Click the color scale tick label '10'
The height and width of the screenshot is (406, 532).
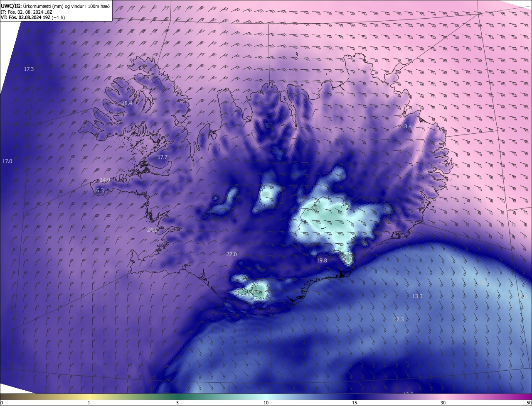point(266,403)
